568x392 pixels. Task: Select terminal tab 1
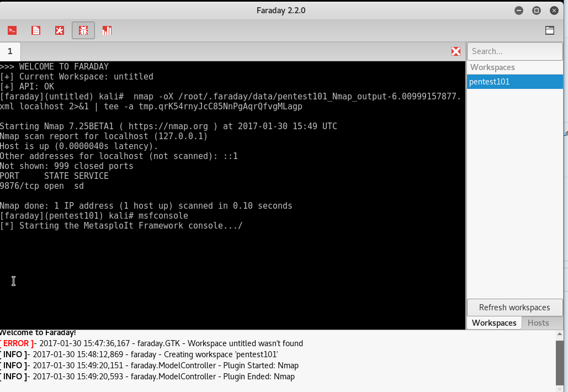10,51
